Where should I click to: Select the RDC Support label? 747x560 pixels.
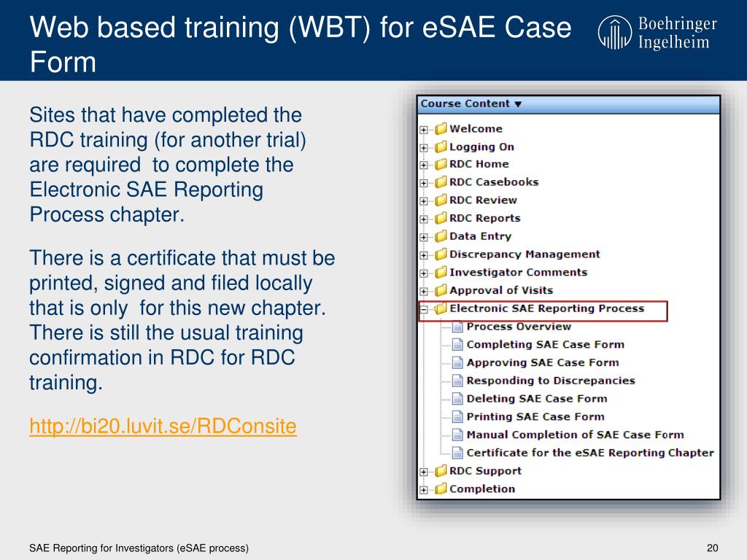click(485, 471)
